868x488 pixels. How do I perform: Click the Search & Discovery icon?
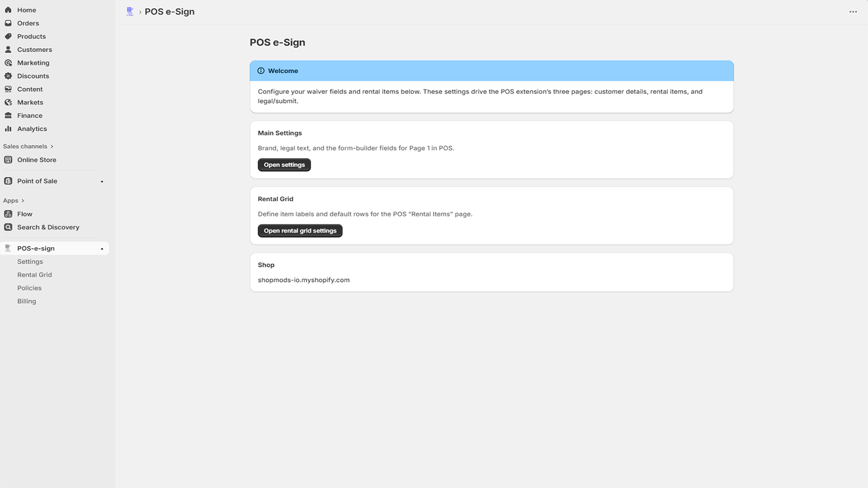[8, 227]
